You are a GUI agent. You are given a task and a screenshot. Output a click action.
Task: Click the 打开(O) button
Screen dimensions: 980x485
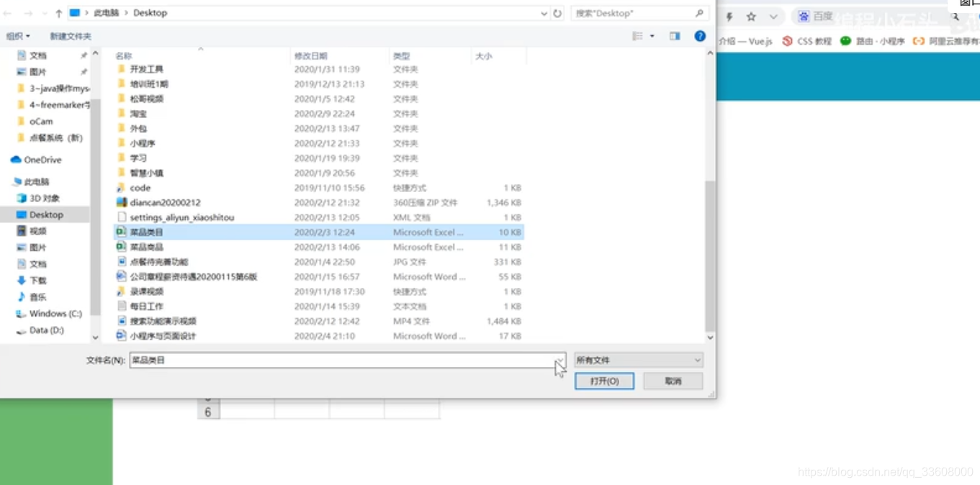tap(604, 381)
